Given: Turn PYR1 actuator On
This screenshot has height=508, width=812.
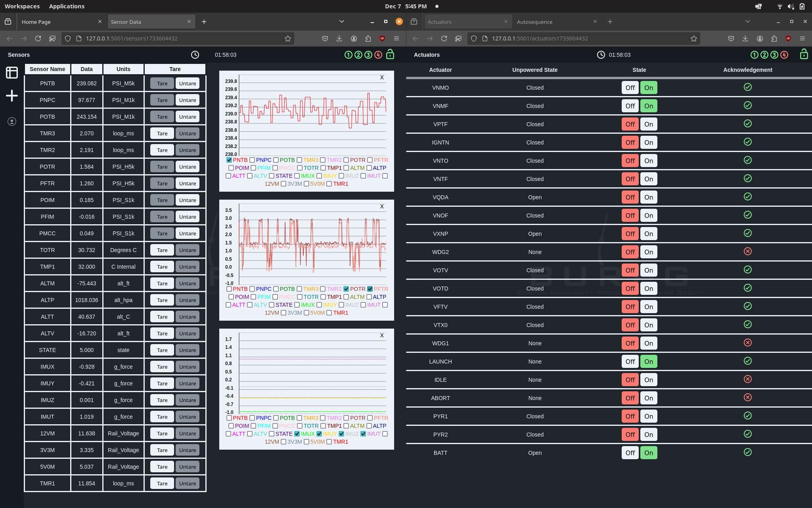Looking at the screenshot, I should click(649, 416).
